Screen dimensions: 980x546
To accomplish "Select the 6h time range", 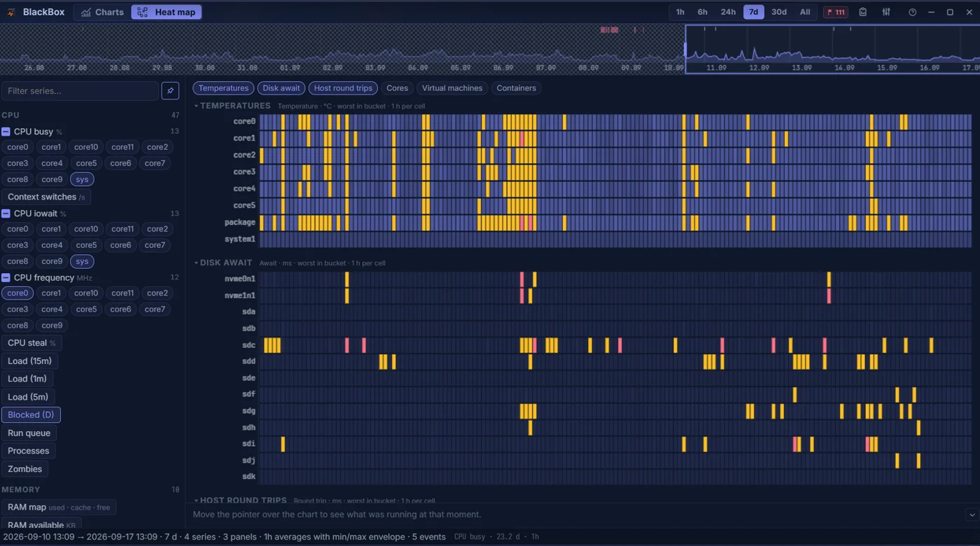I will pyautogui.click(x=702, y=12).
